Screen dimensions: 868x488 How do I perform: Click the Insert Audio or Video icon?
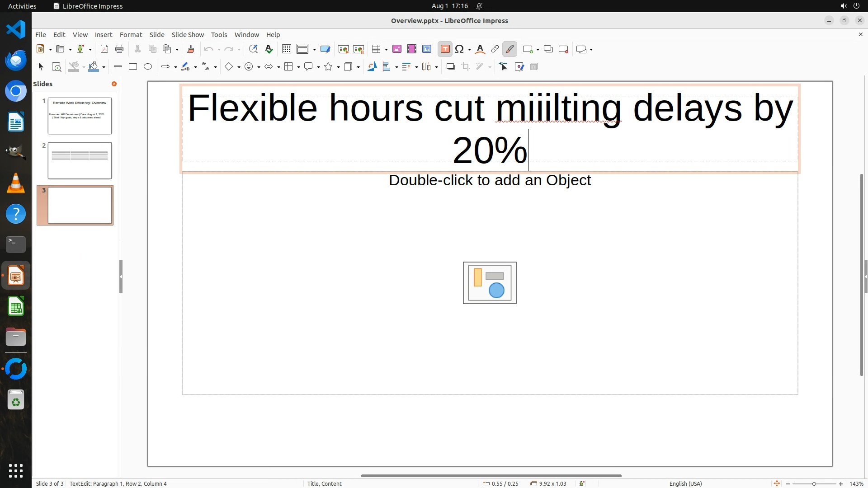412,49
